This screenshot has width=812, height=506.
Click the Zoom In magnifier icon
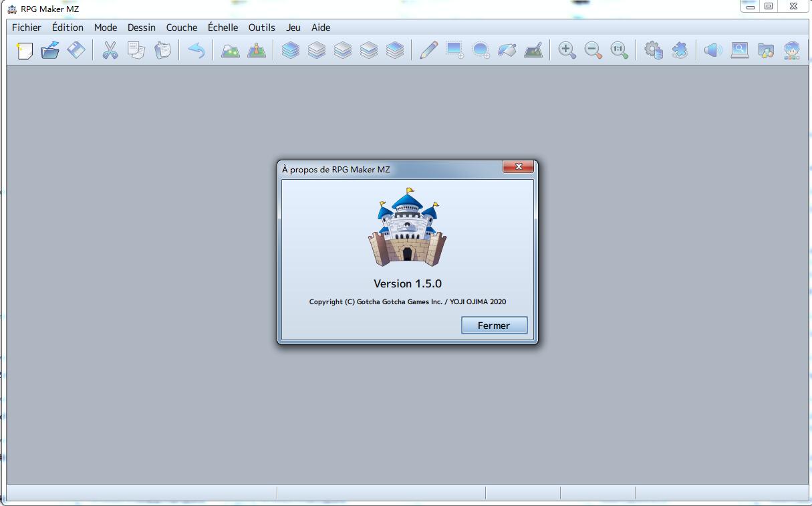567,50
